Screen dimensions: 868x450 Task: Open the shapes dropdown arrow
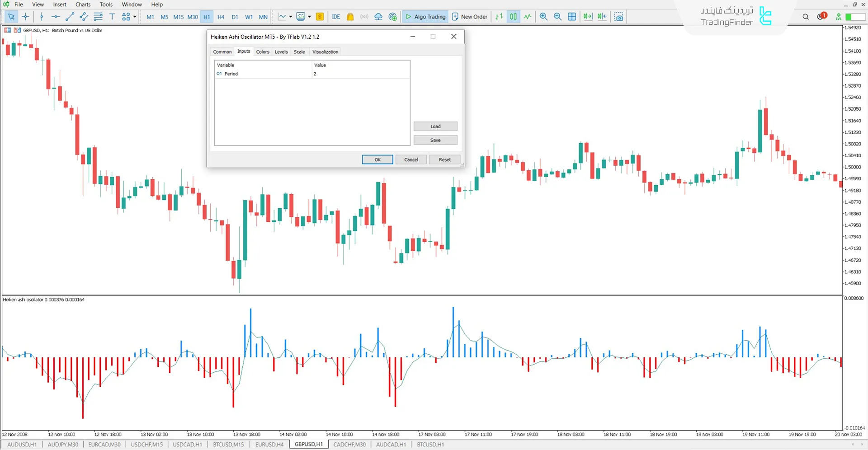[x=134, y=16]
